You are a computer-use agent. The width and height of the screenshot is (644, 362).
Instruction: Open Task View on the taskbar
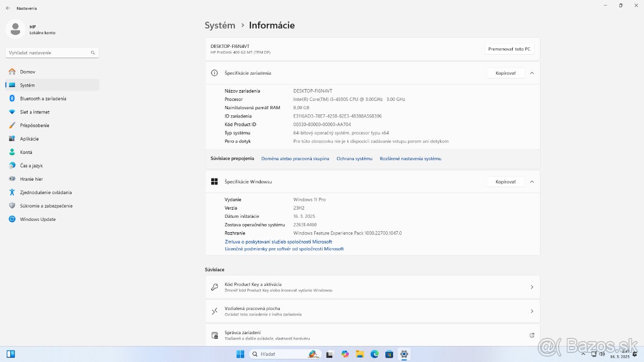[x=329, y=354]
